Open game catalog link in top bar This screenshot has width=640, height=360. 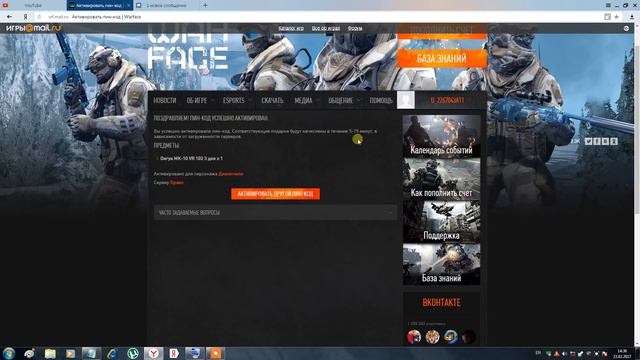pos(291,28)
